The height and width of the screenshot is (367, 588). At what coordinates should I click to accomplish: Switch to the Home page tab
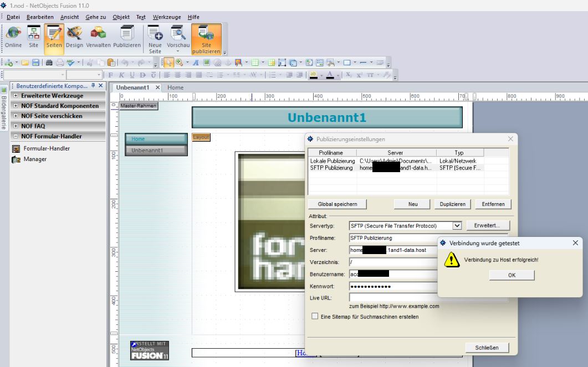tap(175, 87)
